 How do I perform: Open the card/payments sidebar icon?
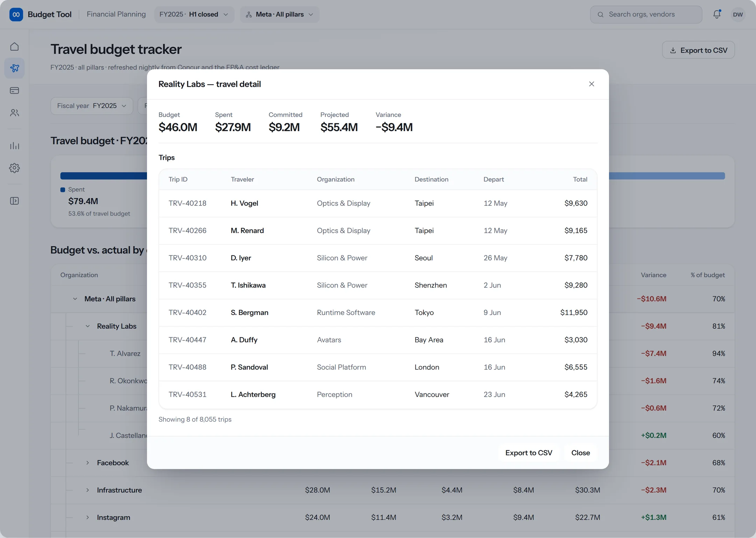click(x=14, y=90)
